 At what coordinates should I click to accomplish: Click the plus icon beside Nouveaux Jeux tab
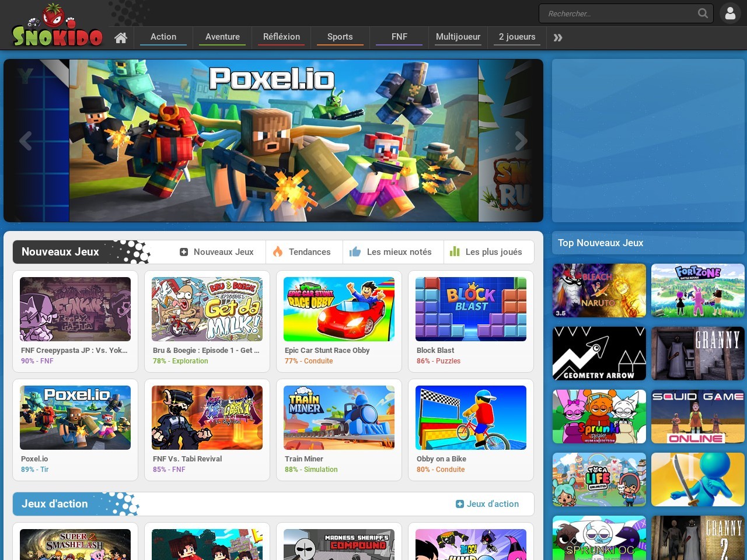[x=184, y=252]
